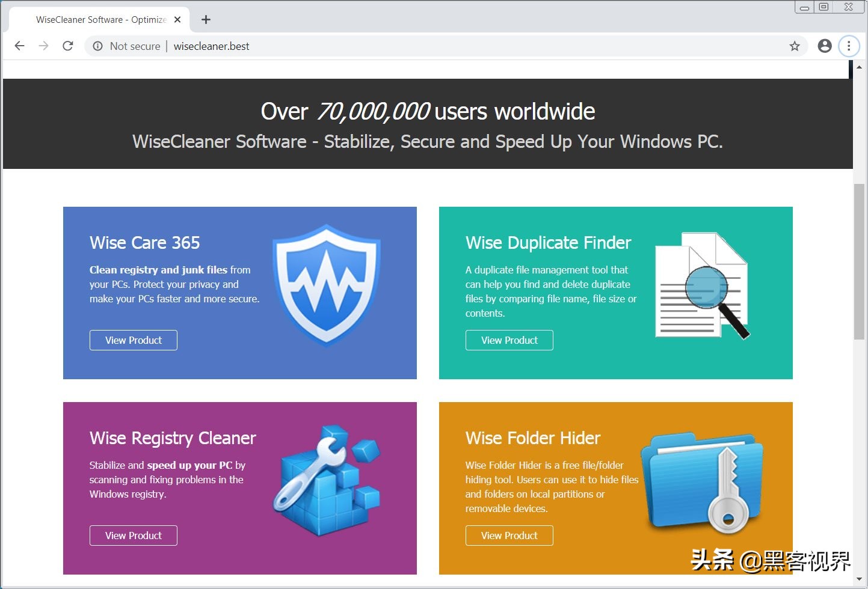Viewport: 868px width, 589px height.
Task: Click the Wise Registry Cleaner wrench cubes icon
Action: pyautogui.click(x=327, y=481)
